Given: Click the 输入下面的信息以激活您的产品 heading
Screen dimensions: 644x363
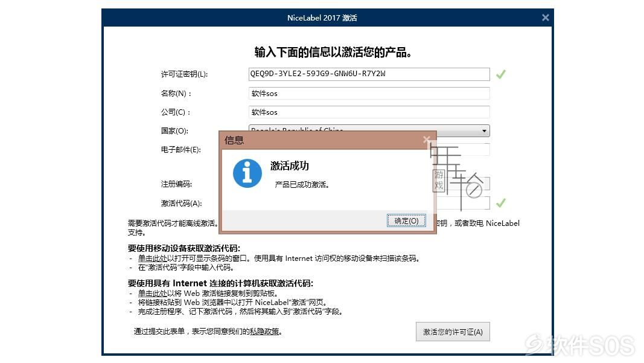Looking at the screenshot, I should coord(333,52).
